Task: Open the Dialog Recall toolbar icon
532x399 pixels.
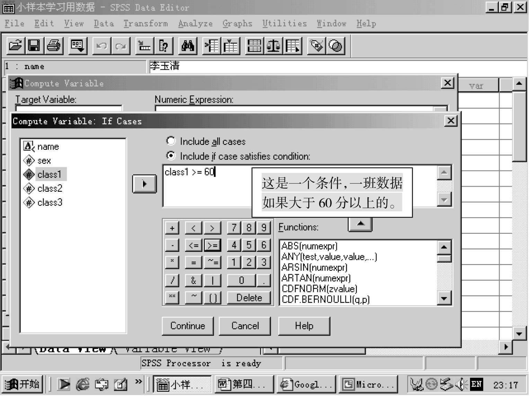Action: point(77,46)
